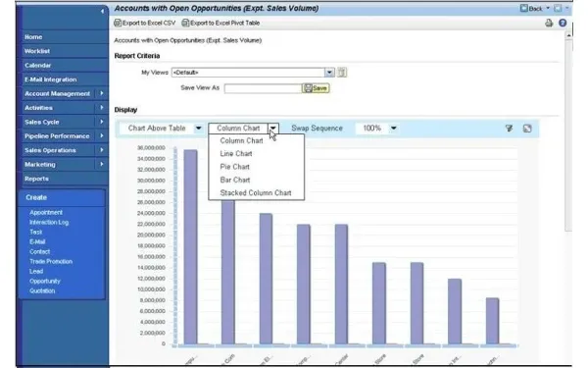Screen dimensions: 588x368
Task: Open the Back history dropdown arrow
Action: point(548,8)
